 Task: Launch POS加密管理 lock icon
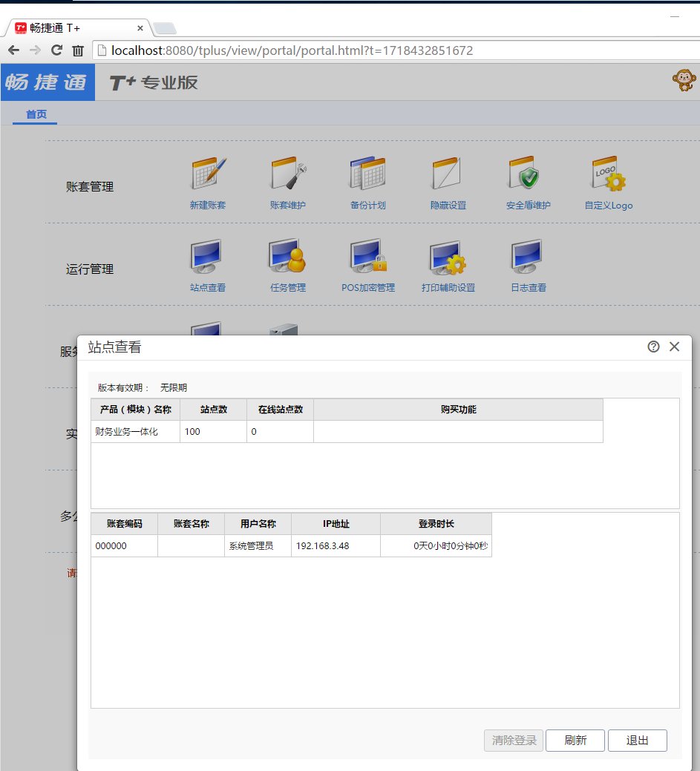pyautogui.click(x=368, y=257)
